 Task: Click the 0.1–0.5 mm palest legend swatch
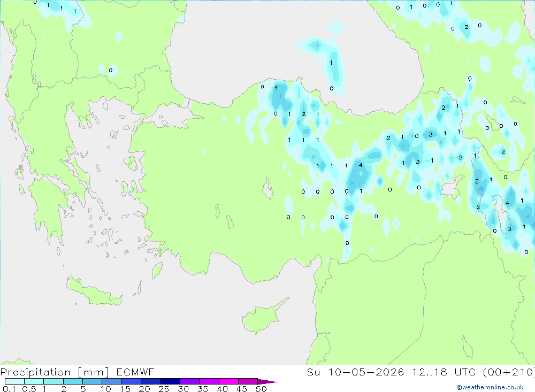coord(14,381)
